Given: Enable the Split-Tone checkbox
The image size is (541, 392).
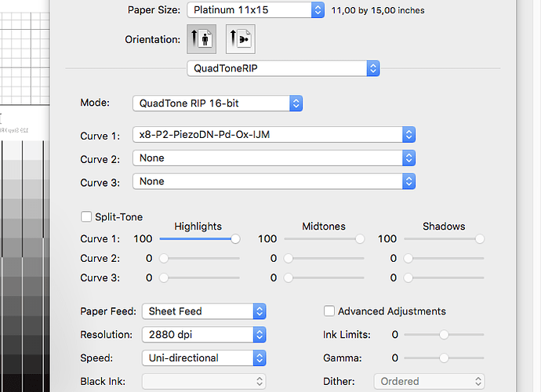Looking at the screenshot, I should 86,216.
